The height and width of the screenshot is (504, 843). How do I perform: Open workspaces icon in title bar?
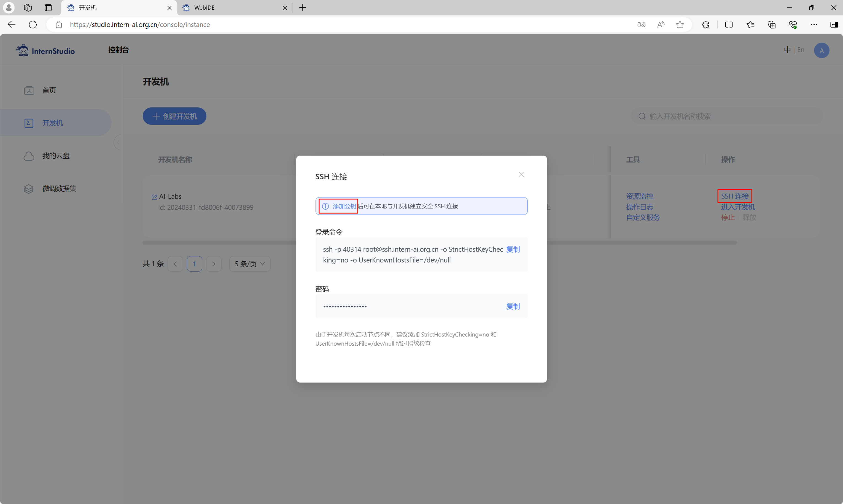[x=28, y=7]
